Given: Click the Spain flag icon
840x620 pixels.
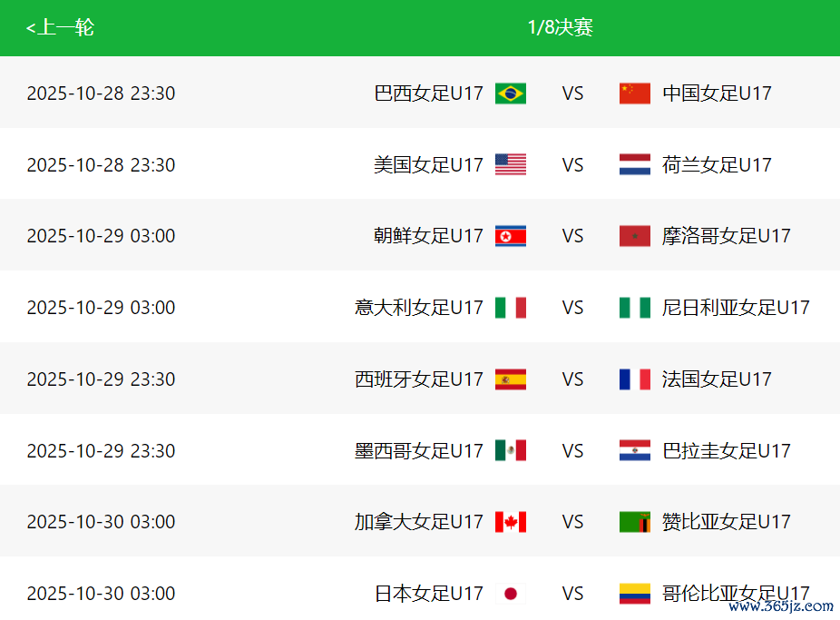Looking at the screenshot, I should coord(510,379).
